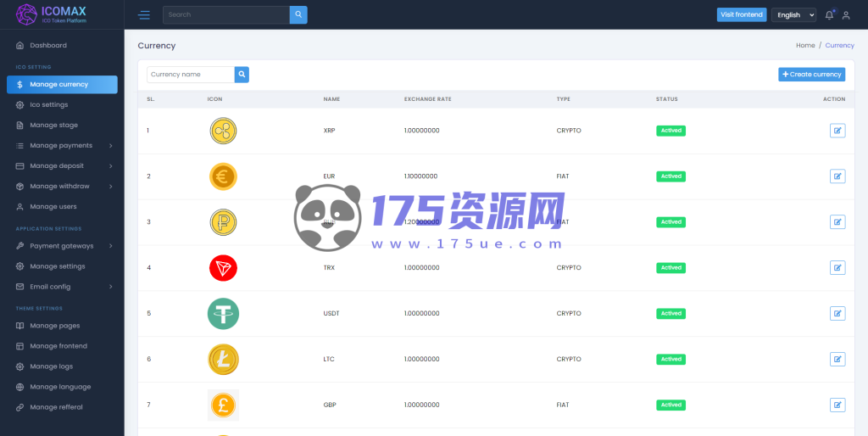This screenshot has width=868, height=436.
Task: Click the LTC name cell
Action: click(x=329, y=359)
